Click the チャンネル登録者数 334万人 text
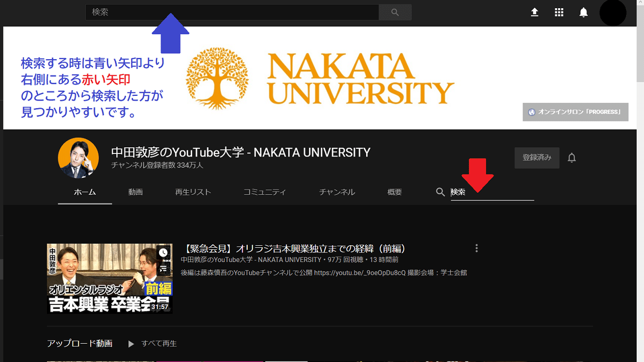The width and height of the screenshot is (644, 362). click(x=157, y=166)
